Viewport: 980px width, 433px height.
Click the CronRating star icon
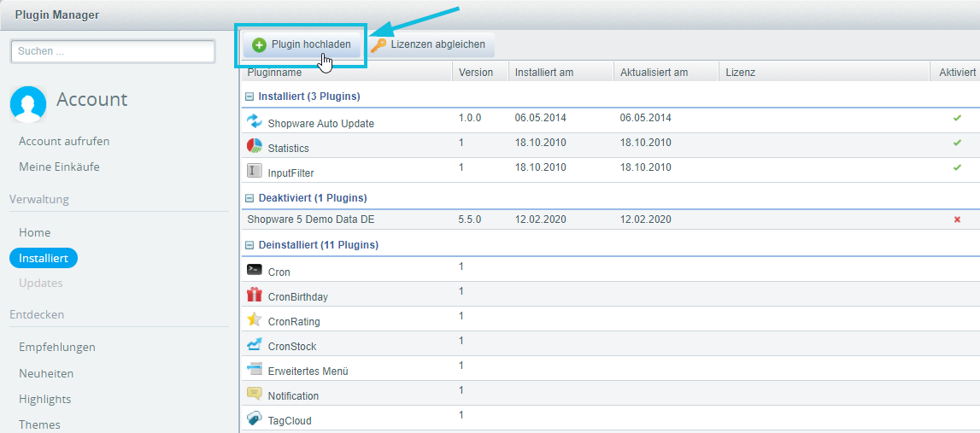pos(255,319)
